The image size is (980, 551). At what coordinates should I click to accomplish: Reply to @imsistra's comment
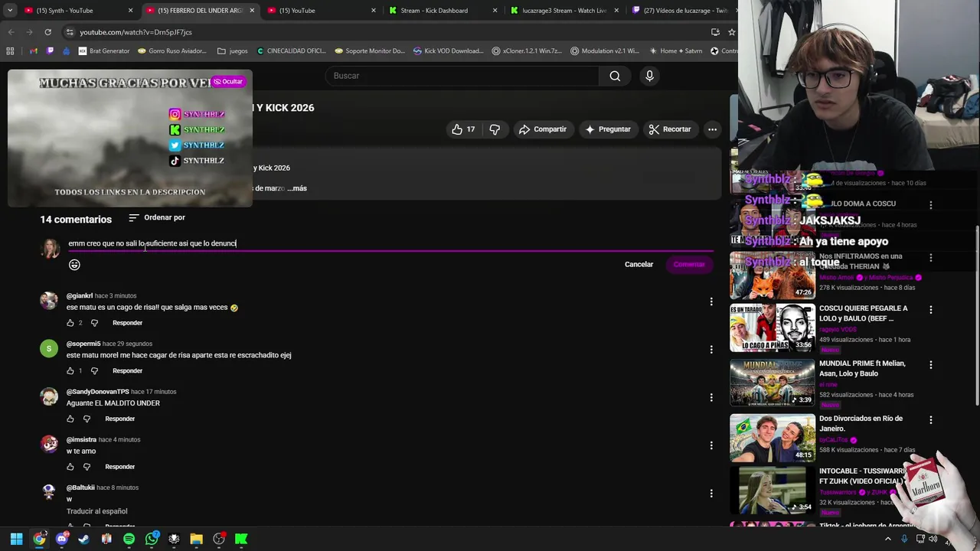[x=119, y=467]
